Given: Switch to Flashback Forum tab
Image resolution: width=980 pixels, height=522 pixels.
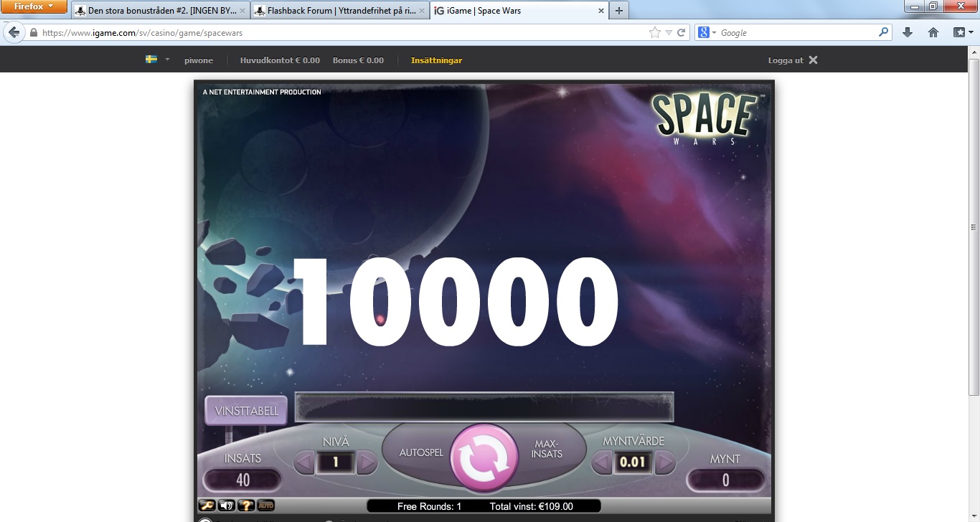Looking at the screenshot, I should click(341, 11).
